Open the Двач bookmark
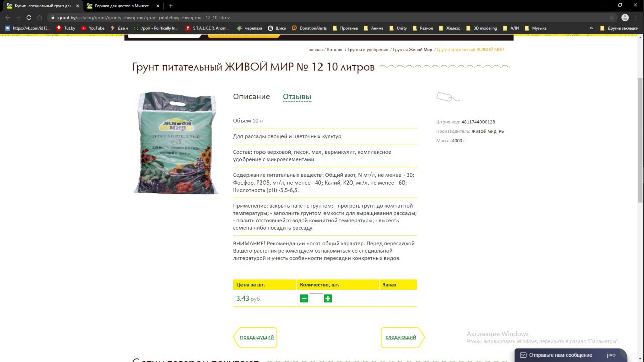Image resolution: width=644 pixels, height=362 pixels. pyautogui.click(x=119, y=28)
